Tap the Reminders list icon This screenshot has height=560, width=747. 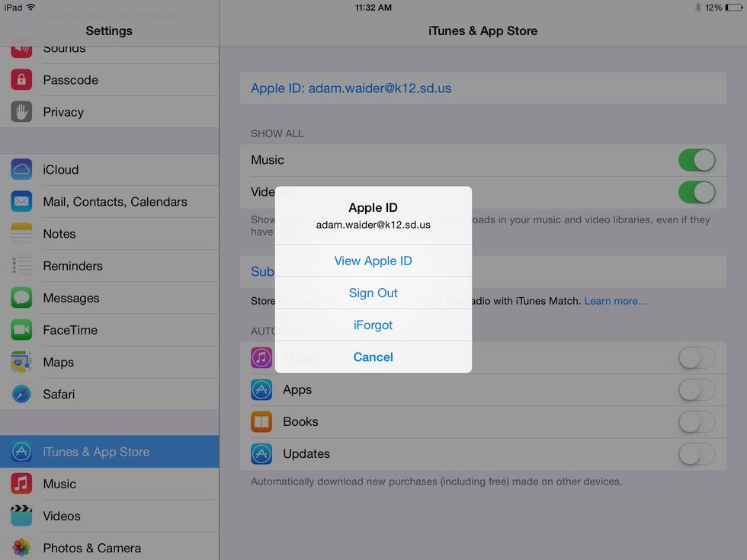point(21,266)
